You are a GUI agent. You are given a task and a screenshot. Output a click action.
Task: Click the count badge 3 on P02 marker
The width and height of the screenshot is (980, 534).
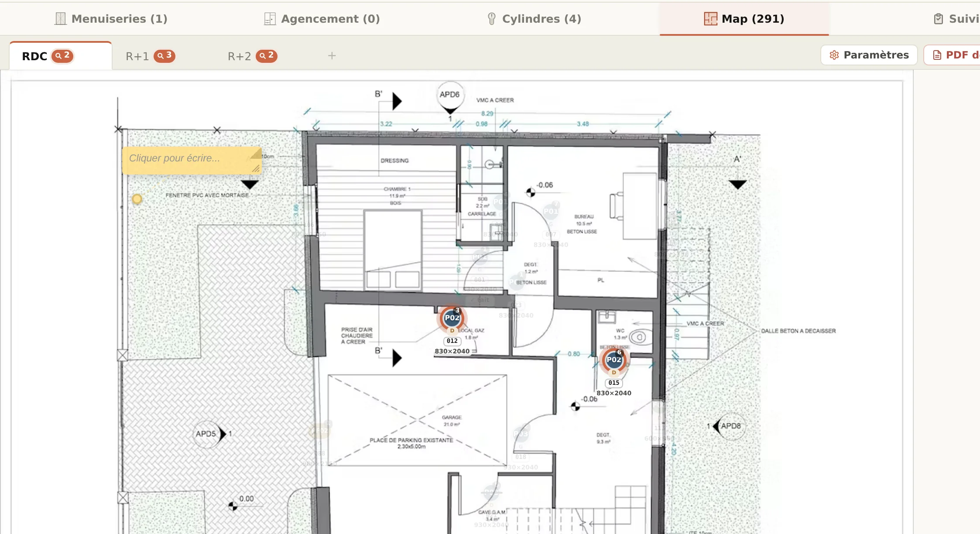tap(457, 311)
